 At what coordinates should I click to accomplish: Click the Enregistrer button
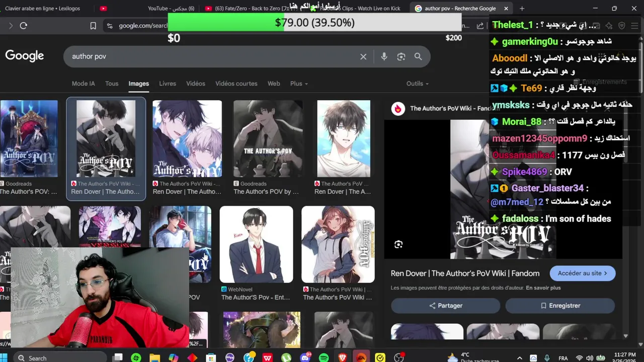(560, 306)
